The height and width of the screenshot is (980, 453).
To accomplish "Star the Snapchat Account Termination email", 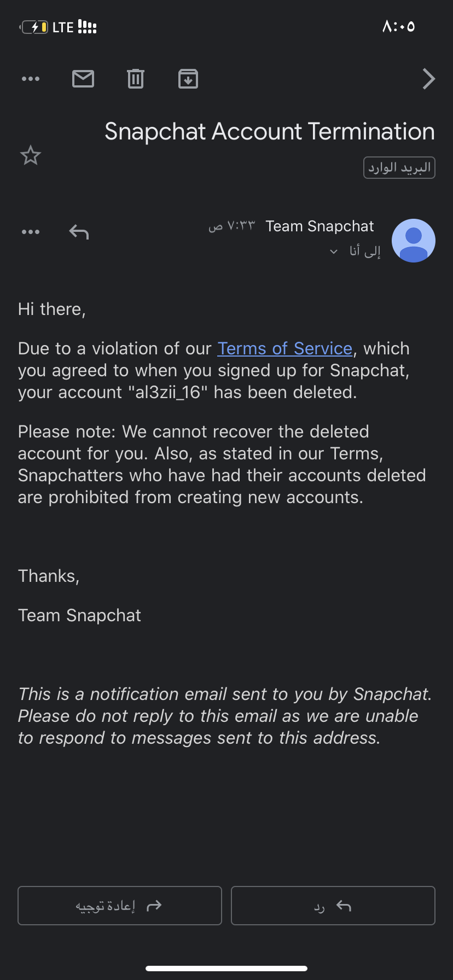I will (31, 156).
